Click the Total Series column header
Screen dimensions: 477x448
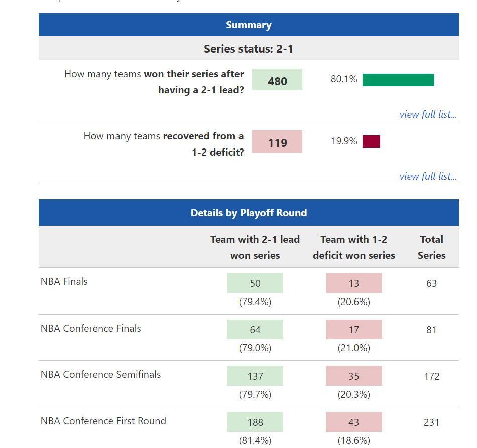click(x=431, y=247)
